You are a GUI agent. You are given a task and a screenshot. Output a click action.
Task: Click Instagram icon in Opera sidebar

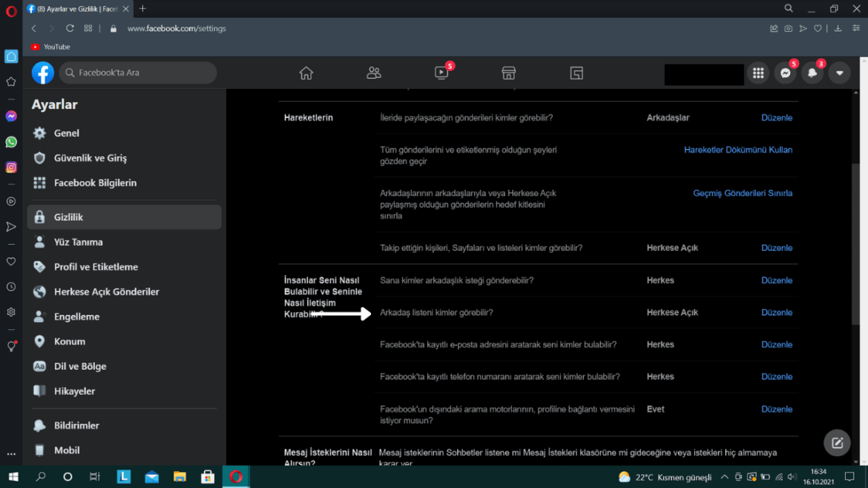[x=11, y=167]
